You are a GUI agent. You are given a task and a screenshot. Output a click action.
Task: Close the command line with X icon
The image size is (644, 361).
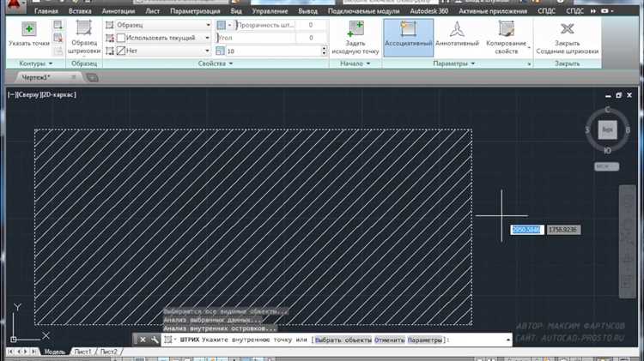pos(143,340)
